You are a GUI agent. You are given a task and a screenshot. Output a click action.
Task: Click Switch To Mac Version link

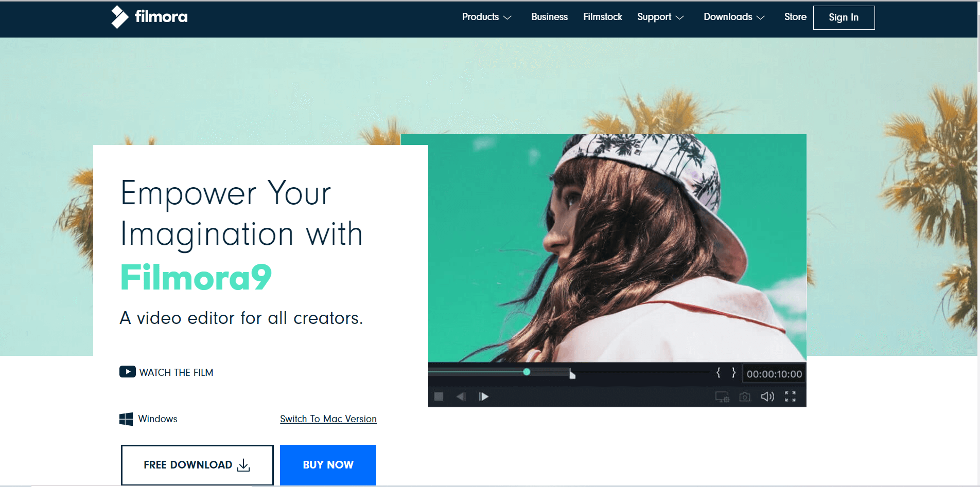[x=328, y=419]
